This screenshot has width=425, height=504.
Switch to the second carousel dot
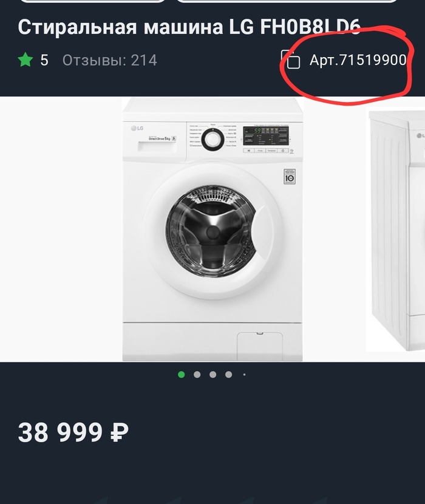(197, 375)
